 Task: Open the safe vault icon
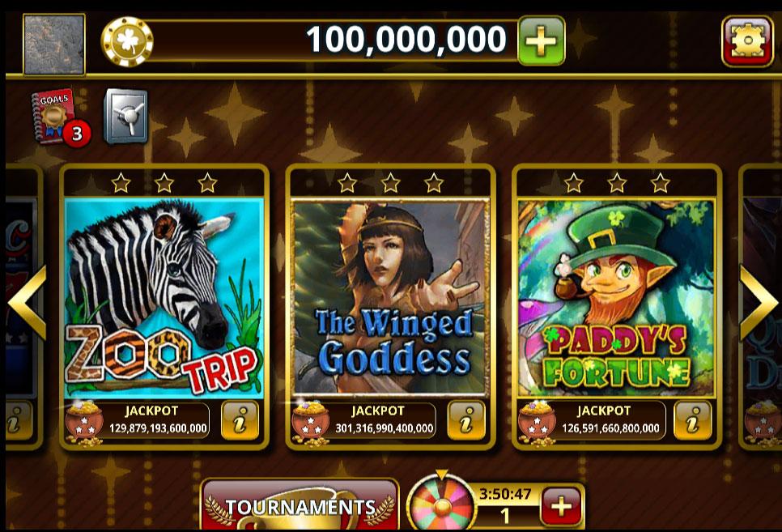(x=125, y=117)
